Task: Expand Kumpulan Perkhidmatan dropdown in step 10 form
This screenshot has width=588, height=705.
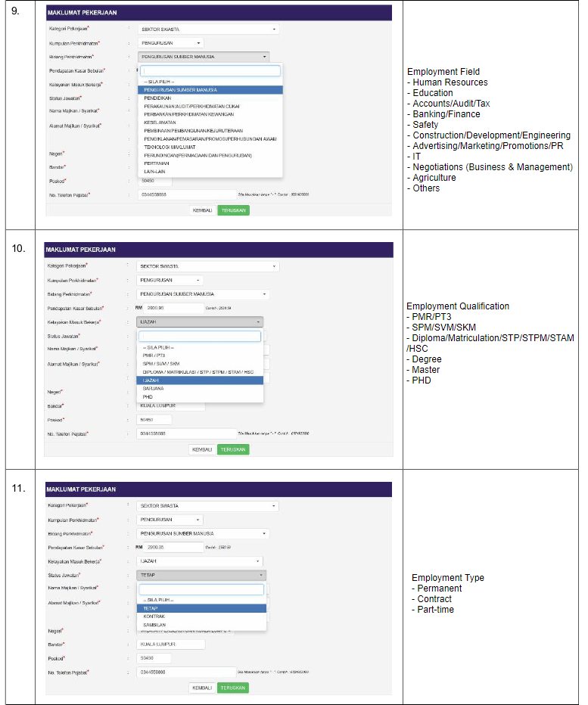Action: (170, 280)
